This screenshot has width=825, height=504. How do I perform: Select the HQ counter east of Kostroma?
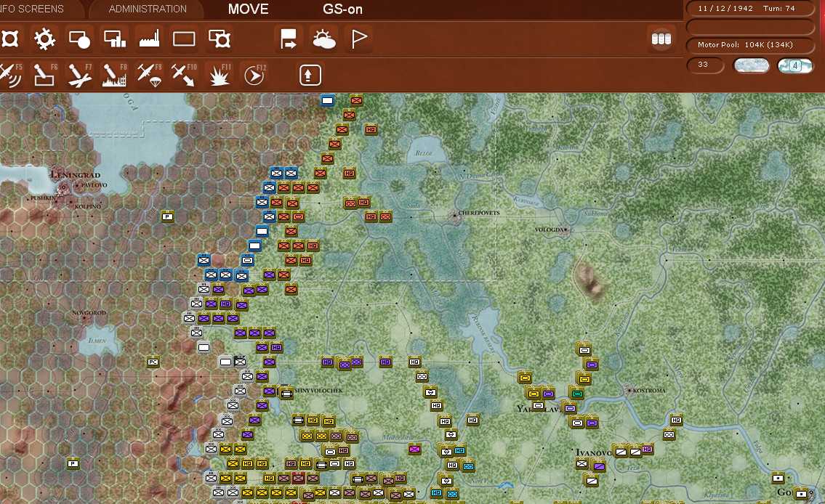point(676,420)
